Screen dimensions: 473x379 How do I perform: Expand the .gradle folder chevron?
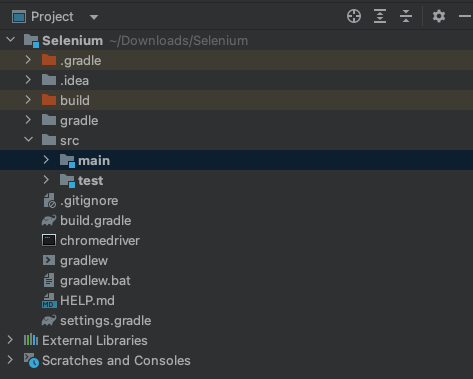[x=28, y=60]
